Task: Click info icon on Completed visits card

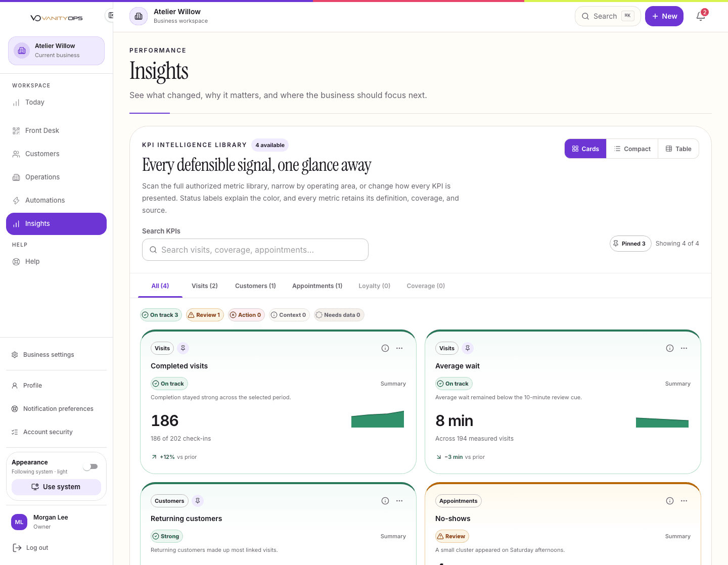Action: [385, 348]
